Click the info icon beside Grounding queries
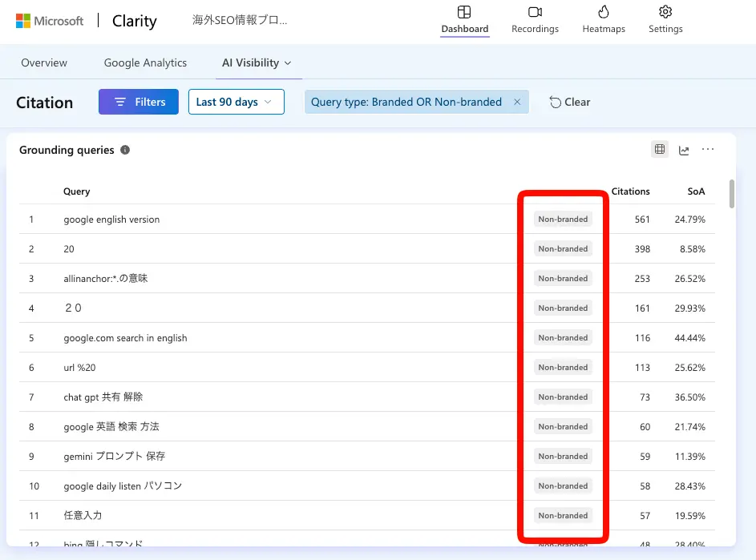The height and width of the screenshot is (560, 756). [125, 150]
